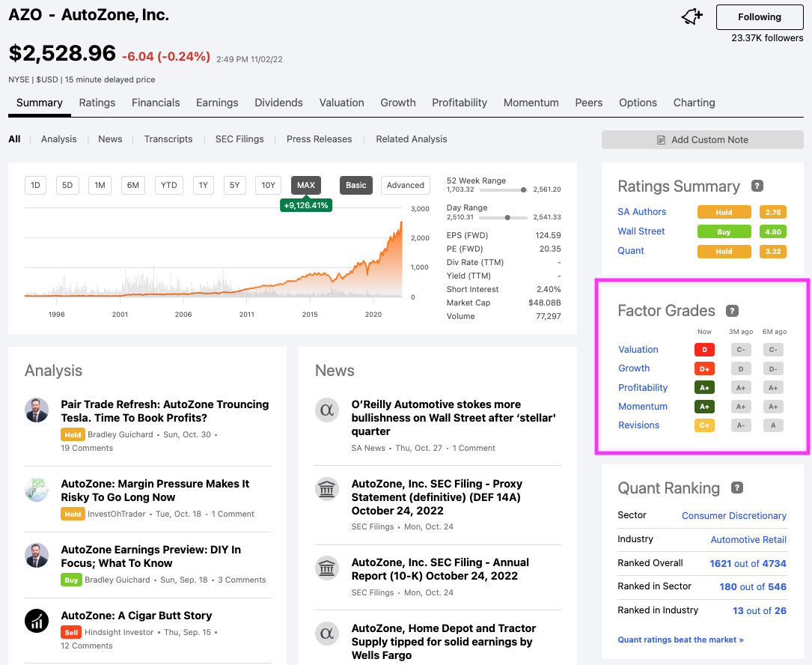Open Hindsight Investor author avatar
The image size is (812, 665).
coord(37,620)
